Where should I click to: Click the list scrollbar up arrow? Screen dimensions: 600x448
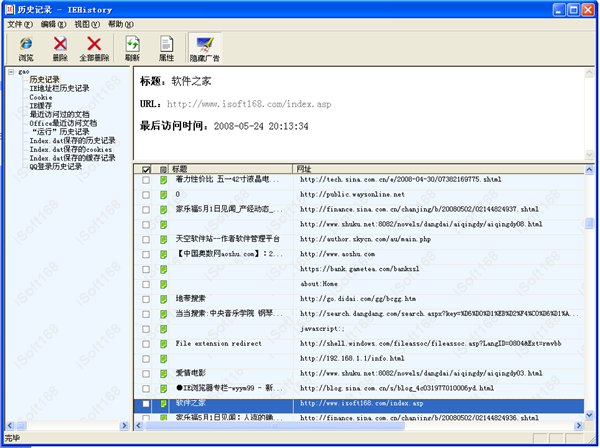coord(589,169)
